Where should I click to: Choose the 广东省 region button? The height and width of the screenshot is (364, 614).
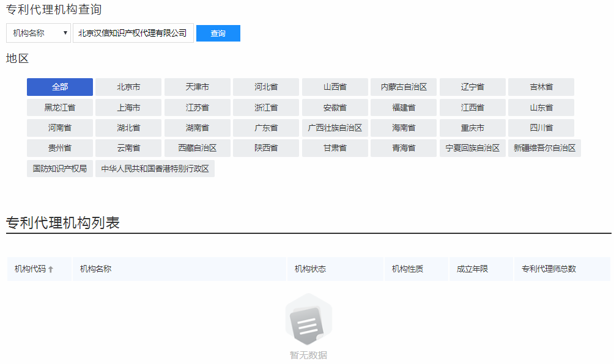tap(265, 127)
